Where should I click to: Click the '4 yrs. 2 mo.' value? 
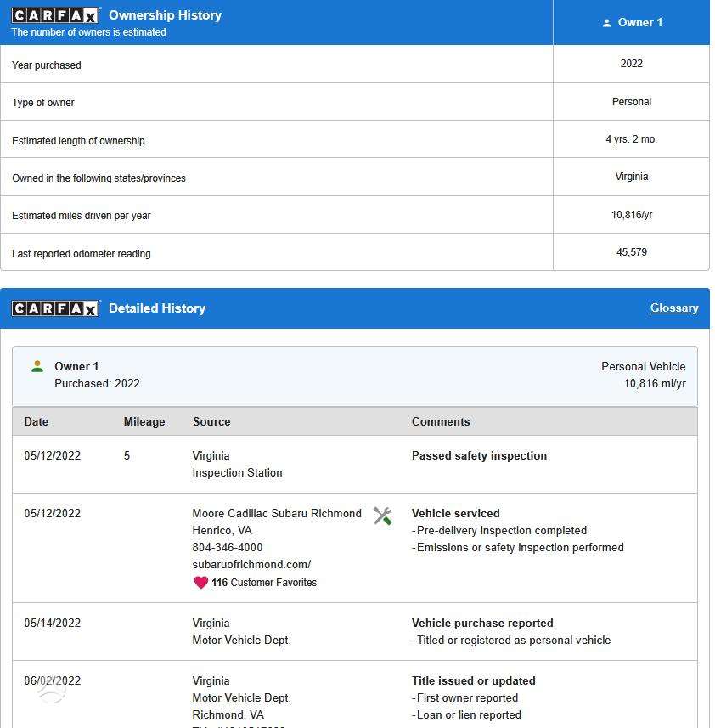[632, 139]
